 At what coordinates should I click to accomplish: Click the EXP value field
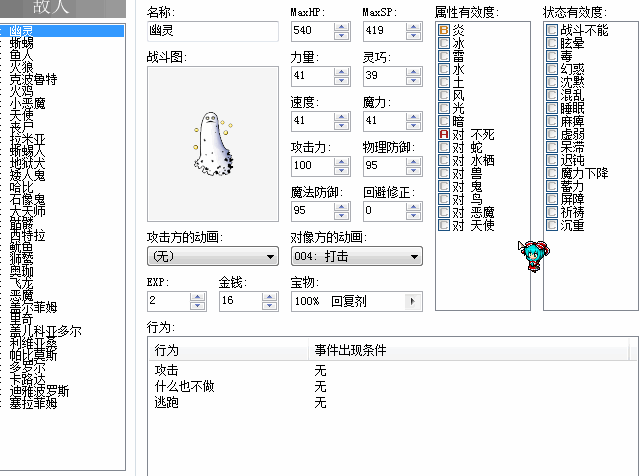pos(169,301)
